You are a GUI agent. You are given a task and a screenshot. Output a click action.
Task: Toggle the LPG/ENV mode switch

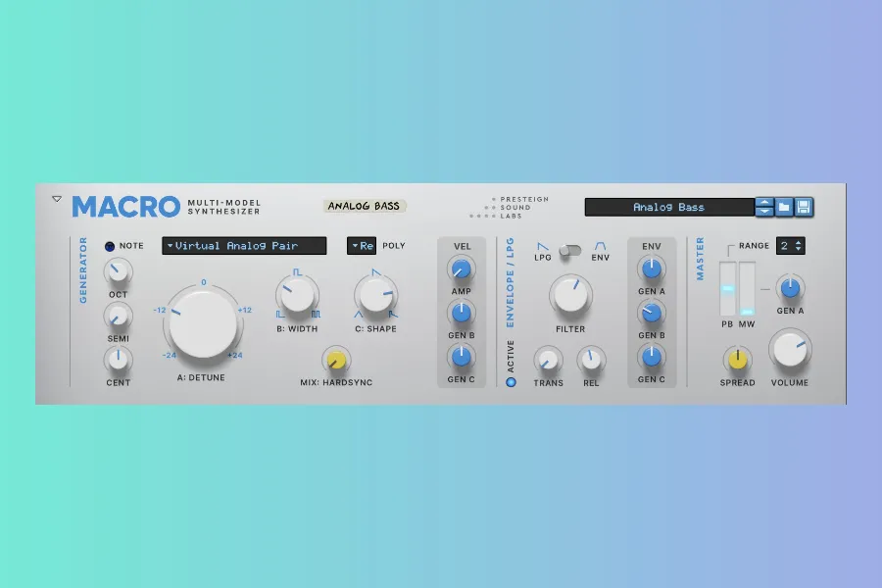(x=569, y=252)
